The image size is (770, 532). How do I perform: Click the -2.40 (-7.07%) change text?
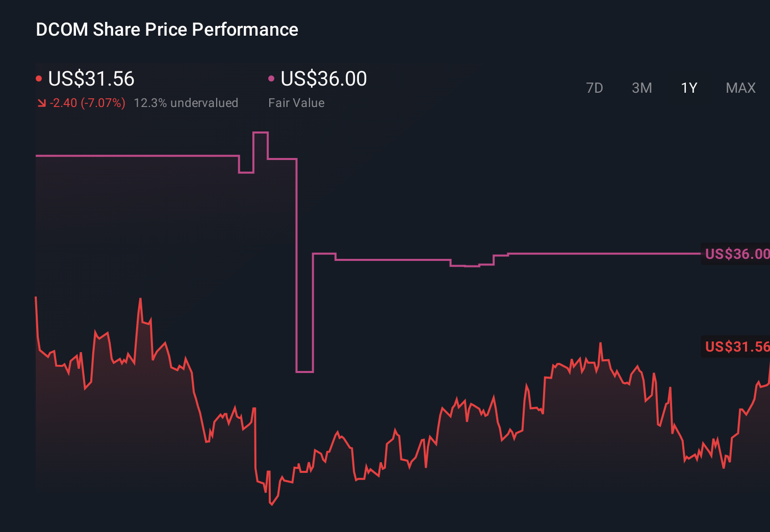[x=88, y=103]
